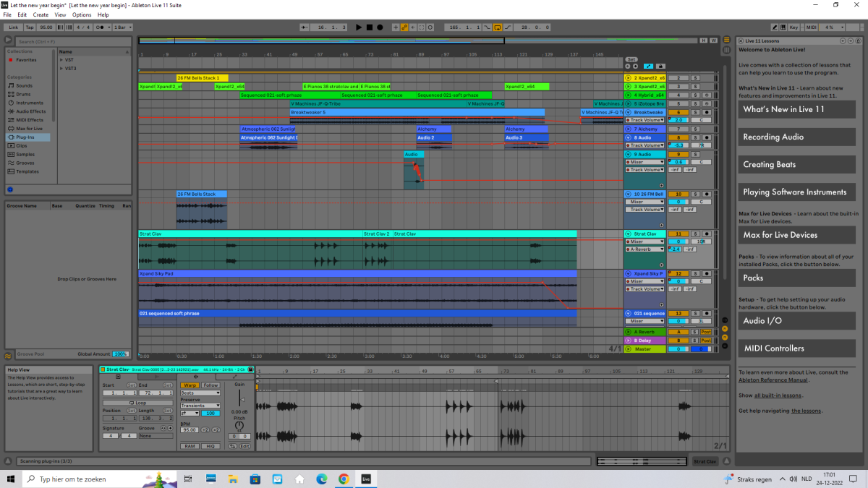Toggle the Warp switch in clip view
The width and height of the screenshot is (868, 488).
[190, 385]
